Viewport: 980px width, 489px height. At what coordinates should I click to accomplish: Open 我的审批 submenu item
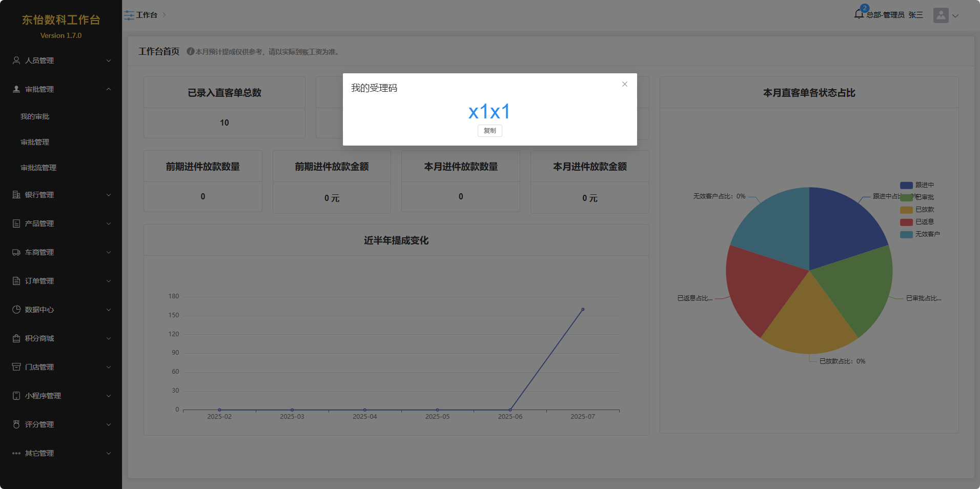[x=35, y=117]
